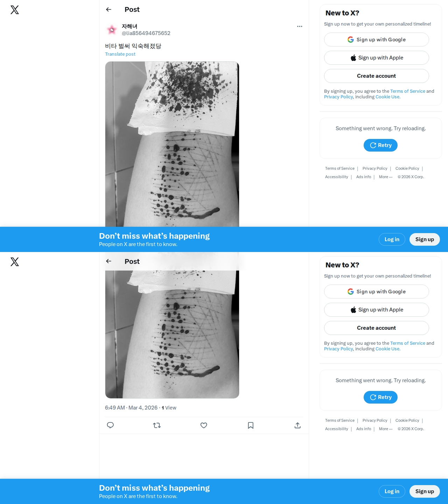
Task: Open the pink star profile avatar
Action: click(x=112, y=30)
